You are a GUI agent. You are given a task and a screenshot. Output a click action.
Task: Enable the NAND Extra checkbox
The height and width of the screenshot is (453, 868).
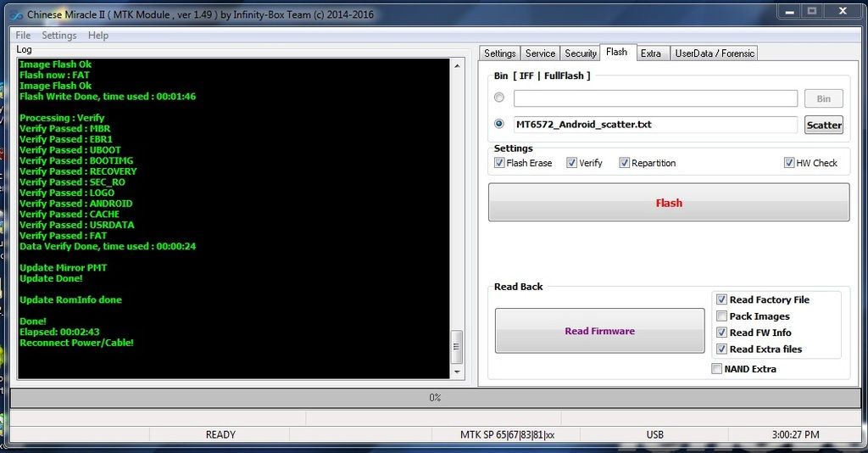point(717,369)
